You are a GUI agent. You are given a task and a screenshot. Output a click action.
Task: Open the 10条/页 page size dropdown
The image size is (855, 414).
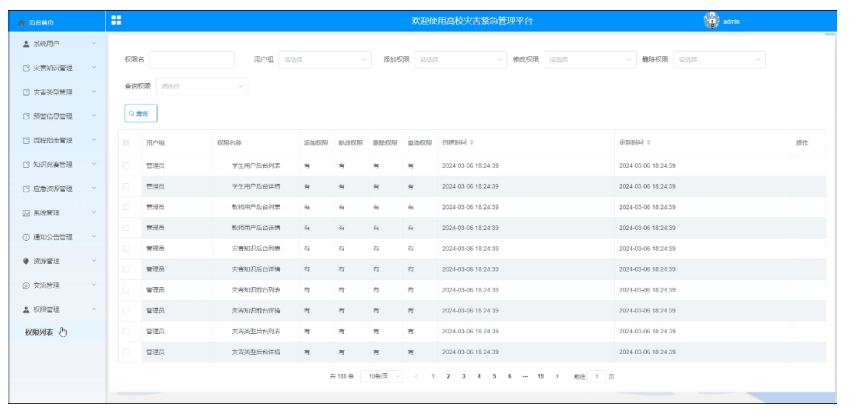pyautogui.click(x=382, y=376)
